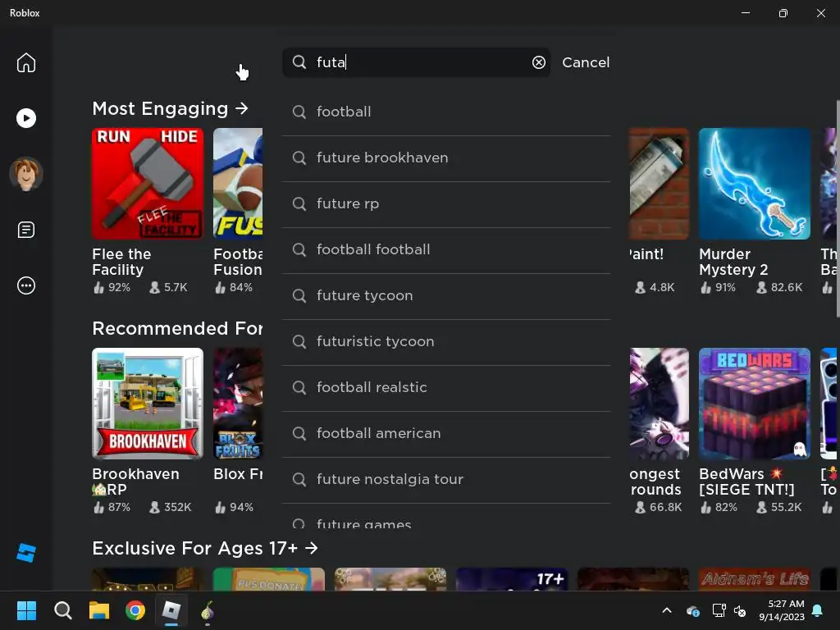Screen dimensions: 840x630
Task: Click the Murder Mystery 2 title text
Action: click(x=733, y=262)
